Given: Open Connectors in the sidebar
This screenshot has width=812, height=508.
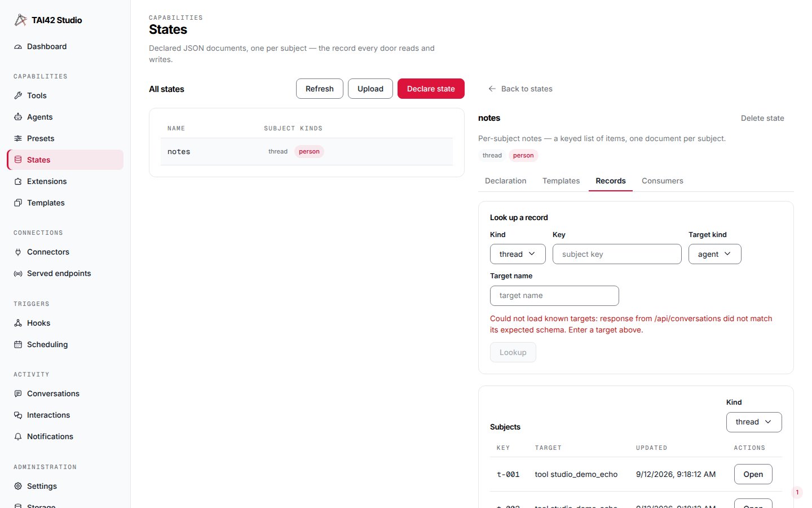Looking at the screenshot, I should pyautogui.click(x=65, y=252).
